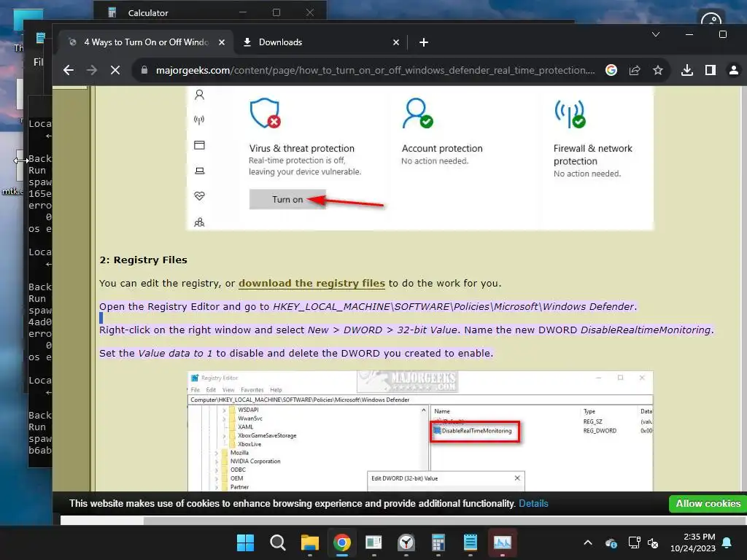Screen dimensions: 747x560
Task: Click the Registry Editor screenshot image
Action: [419, 431]
